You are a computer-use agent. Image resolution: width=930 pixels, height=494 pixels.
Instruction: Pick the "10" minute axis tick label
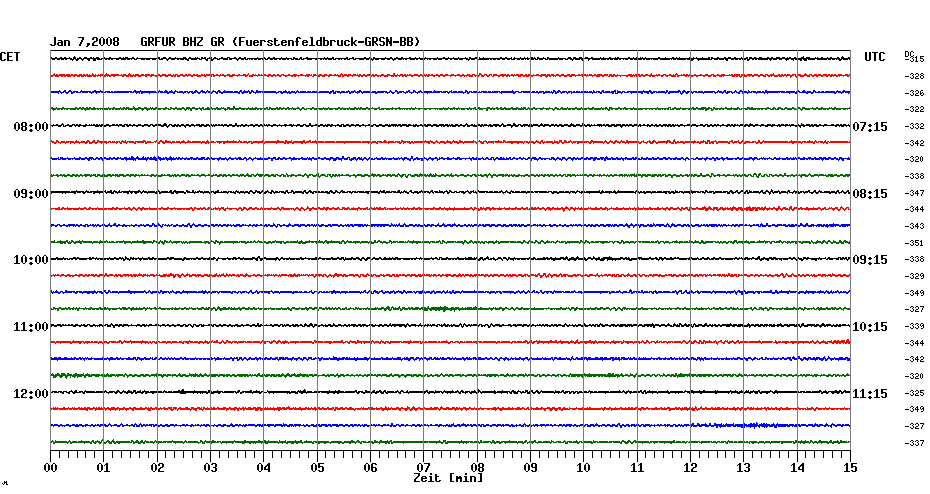pos(584,468)
